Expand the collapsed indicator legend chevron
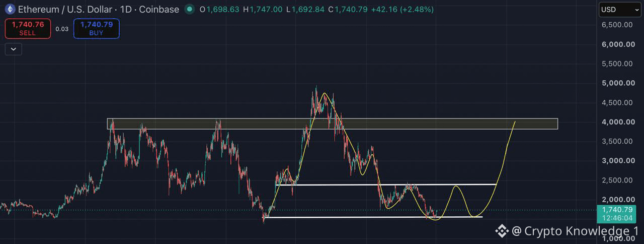This screenshot has width=644, height=244. tap(13, 49)
